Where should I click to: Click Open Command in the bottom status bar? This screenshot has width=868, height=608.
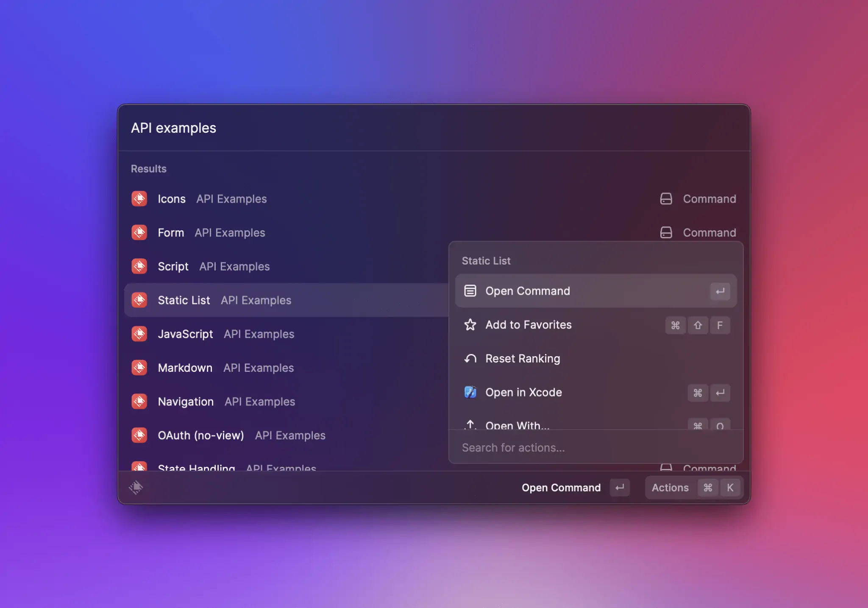point(561,488)
